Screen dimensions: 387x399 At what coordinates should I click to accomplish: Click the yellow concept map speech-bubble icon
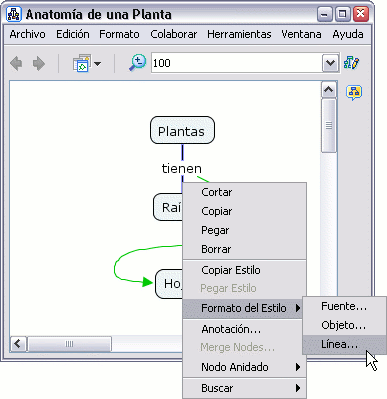(x=354, y=92)
